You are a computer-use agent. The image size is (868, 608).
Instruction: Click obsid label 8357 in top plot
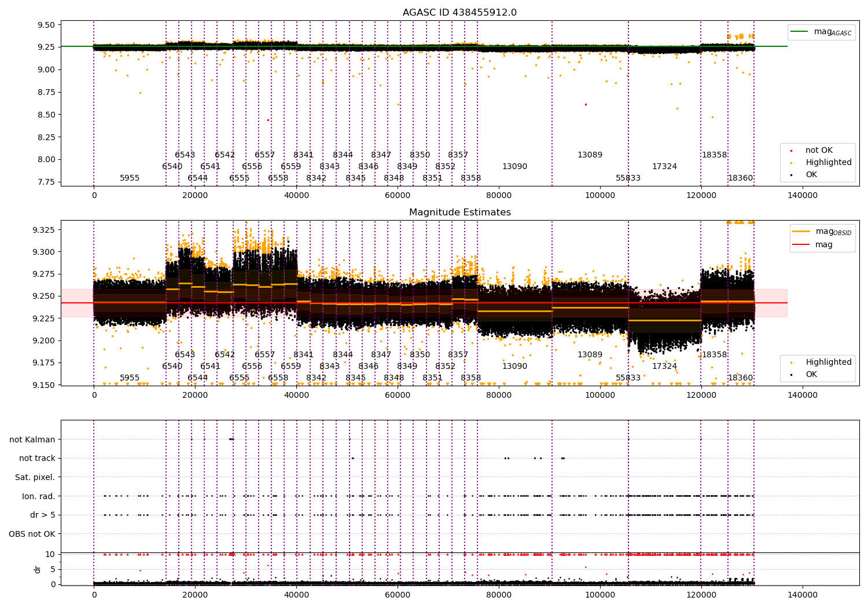coord(458,155)
